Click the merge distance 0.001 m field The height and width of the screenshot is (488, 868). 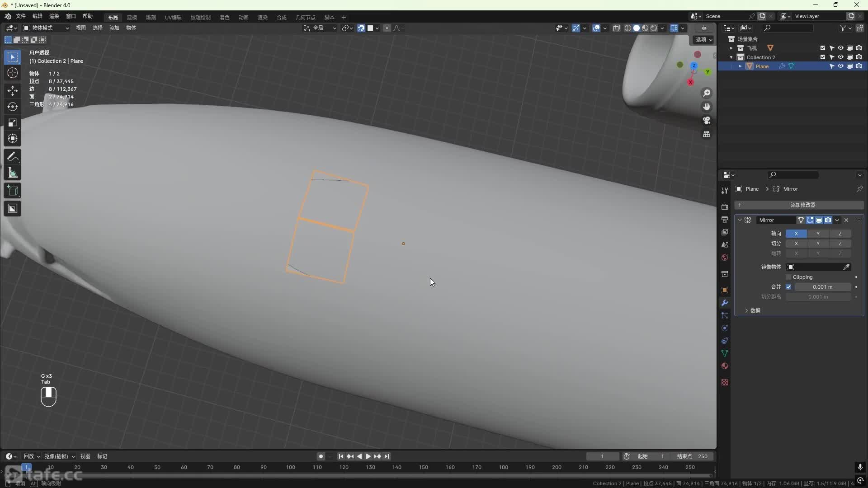click(x=822, y=287)
